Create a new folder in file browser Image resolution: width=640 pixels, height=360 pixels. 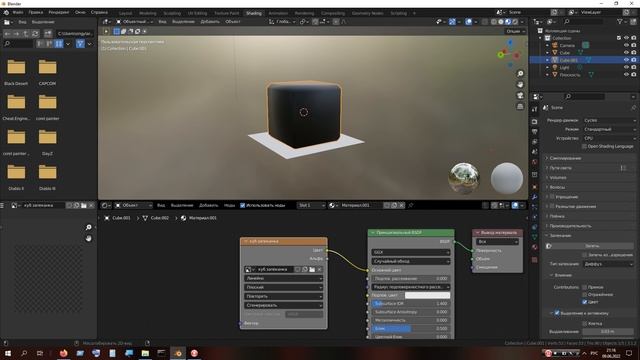coord(48,33)
